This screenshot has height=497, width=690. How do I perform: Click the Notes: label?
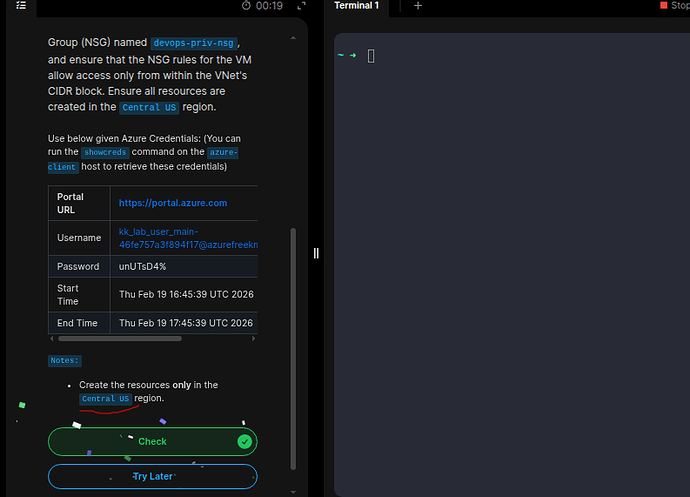(65, 361)
